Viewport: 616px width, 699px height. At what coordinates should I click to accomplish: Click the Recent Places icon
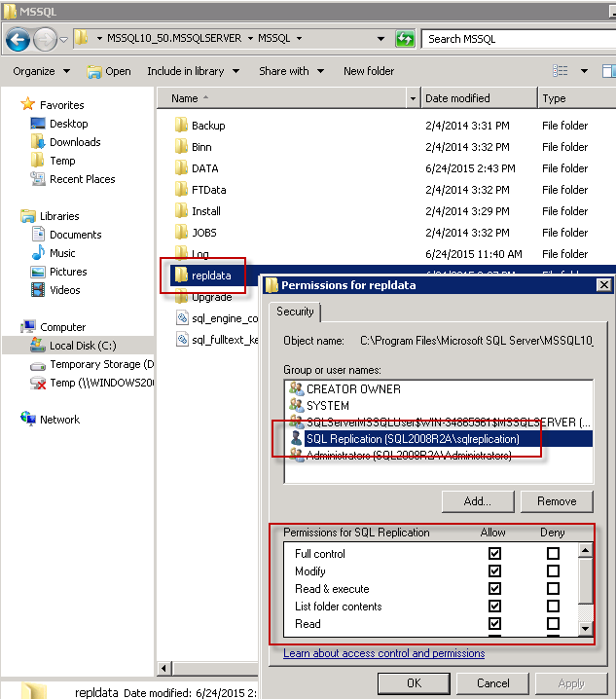38,179
